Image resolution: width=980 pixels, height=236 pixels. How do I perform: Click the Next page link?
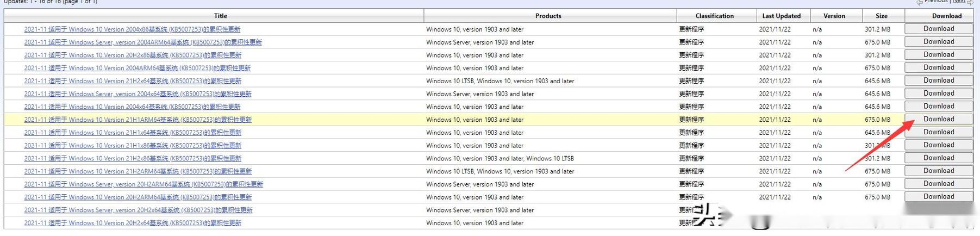(959, 2)
